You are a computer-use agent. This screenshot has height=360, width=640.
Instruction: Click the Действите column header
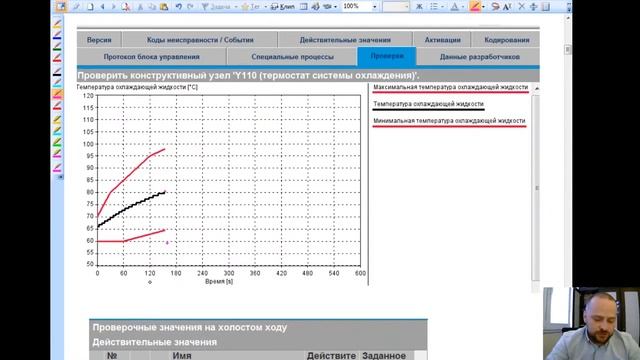tap(331, 356)
